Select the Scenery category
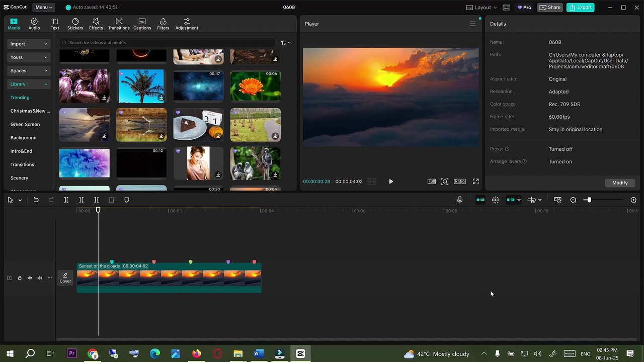644x362 pixels. tap(19, 178)
